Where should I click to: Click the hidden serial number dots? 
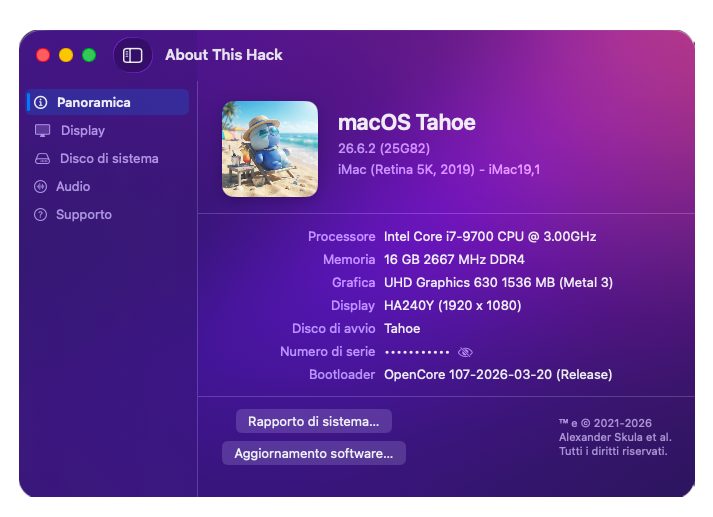(x=417, y=352)
